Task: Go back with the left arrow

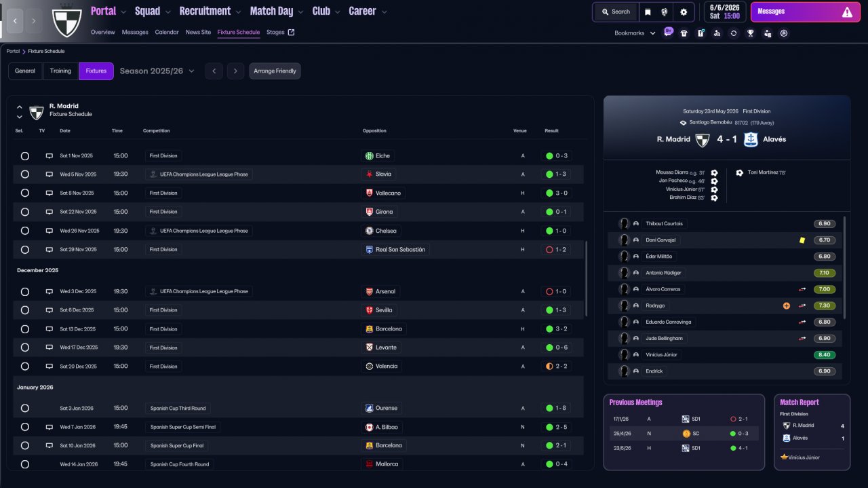Action: (16, 20)
